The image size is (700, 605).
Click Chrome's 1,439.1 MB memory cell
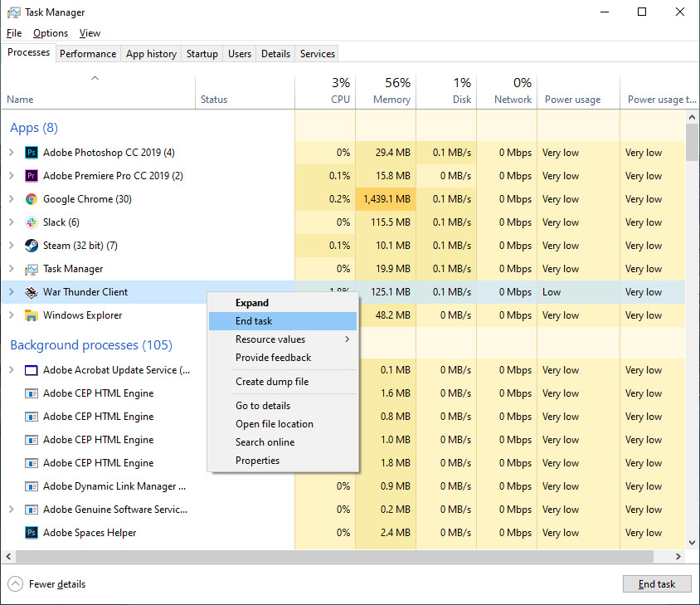(x=386, y=199)
